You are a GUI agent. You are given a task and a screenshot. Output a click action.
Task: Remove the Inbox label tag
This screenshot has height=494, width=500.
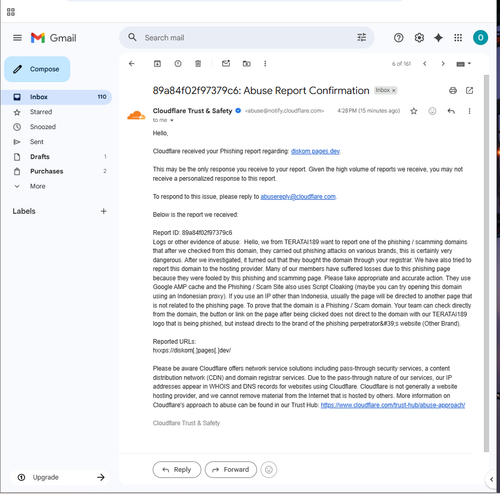(394, 90)
